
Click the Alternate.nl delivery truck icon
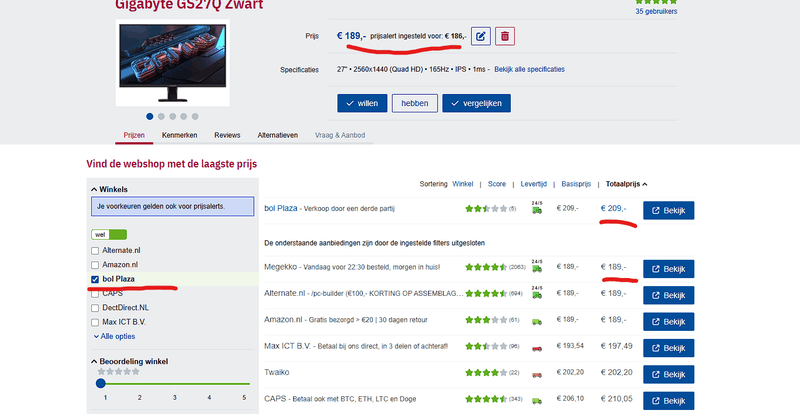[x=537, y=293]
